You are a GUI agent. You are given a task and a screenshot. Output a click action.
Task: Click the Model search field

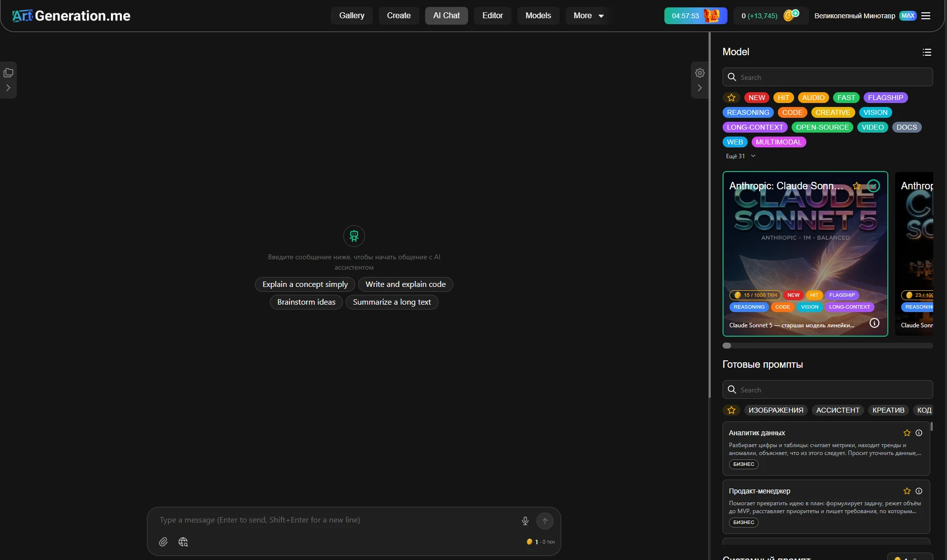(828, 77)
